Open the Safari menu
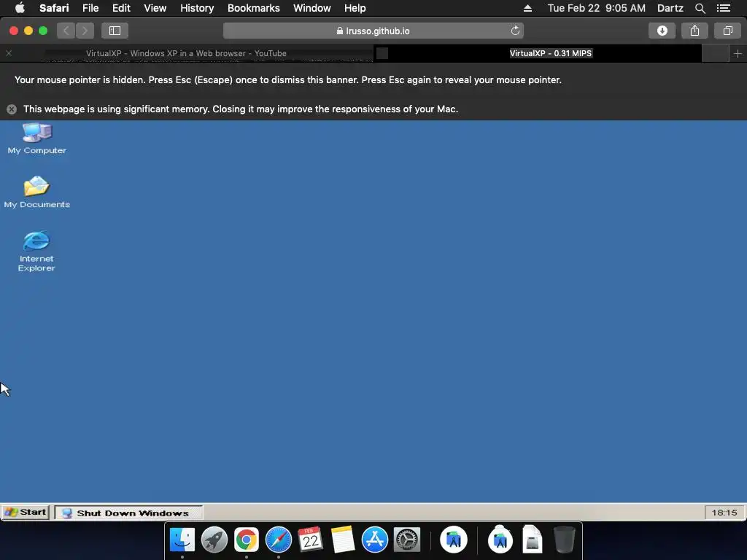The image size is (747, 560). coord(54,8)
